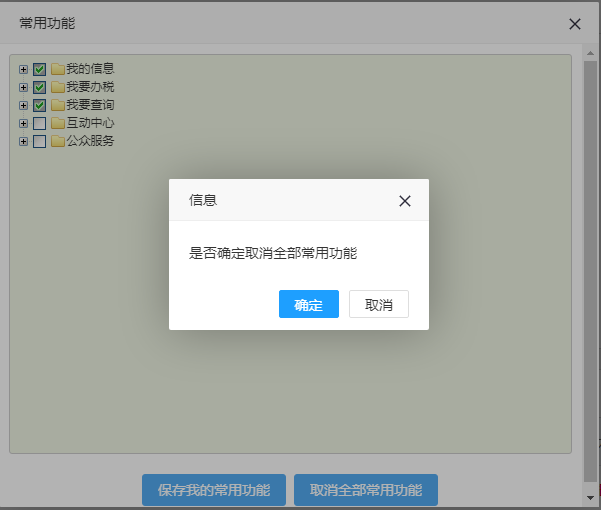Viewport: 601px width, 510px height.
Task: Select the 我要查询 tree label
Action: point(90,105)
